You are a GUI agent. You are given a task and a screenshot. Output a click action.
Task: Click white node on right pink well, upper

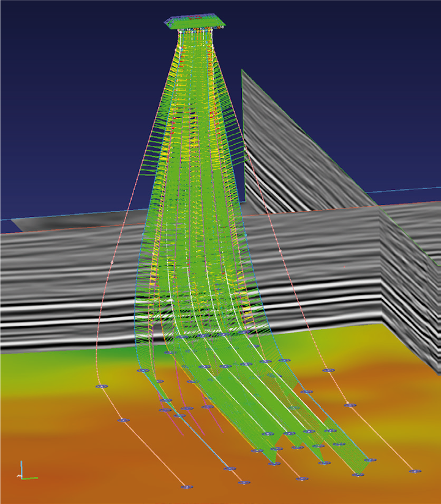(x=280, y=250)
